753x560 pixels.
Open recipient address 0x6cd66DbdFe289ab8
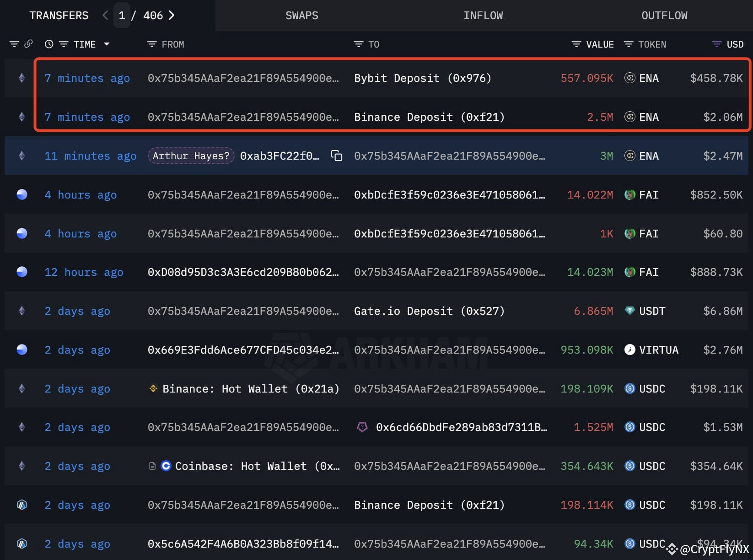pos(462,427)
